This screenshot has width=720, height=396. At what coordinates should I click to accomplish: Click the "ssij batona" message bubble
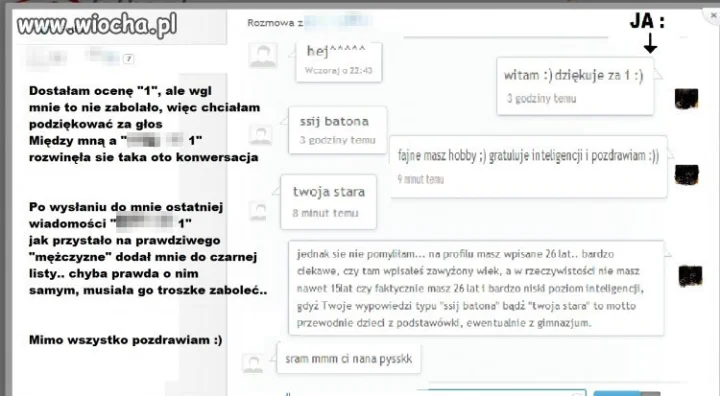pos(338,130)
